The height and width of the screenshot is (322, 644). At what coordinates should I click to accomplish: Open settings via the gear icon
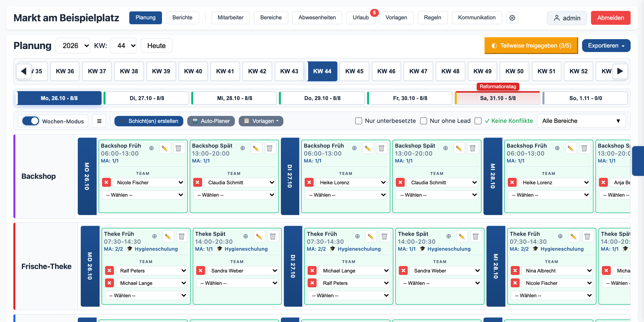click(x=512, y=18)
